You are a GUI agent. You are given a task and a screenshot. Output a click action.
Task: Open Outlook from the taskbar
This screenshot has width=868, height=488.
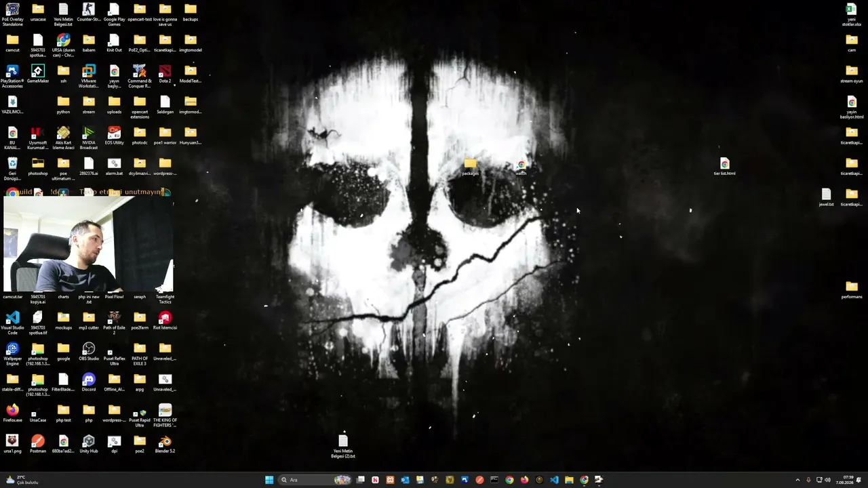tap(405, 480)
